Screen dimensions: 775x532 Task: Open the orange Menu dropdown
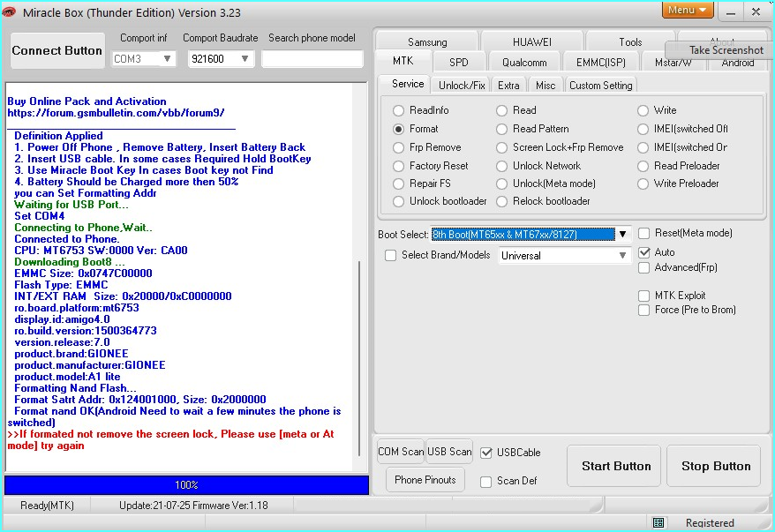[688, 10]
